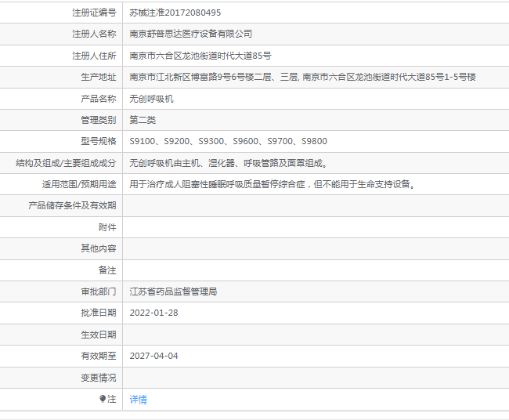Viewport: 509px width, 420px height.
Task: Select the composition text mentioning 湿化器
Action: click(229, 163)
